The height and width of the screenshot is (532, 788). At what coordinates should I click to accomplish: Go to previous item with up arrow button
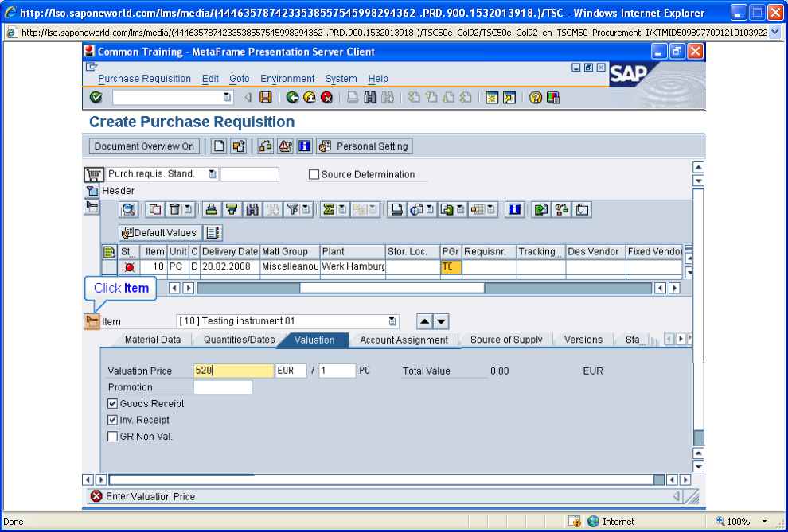(x=425, y=321)
